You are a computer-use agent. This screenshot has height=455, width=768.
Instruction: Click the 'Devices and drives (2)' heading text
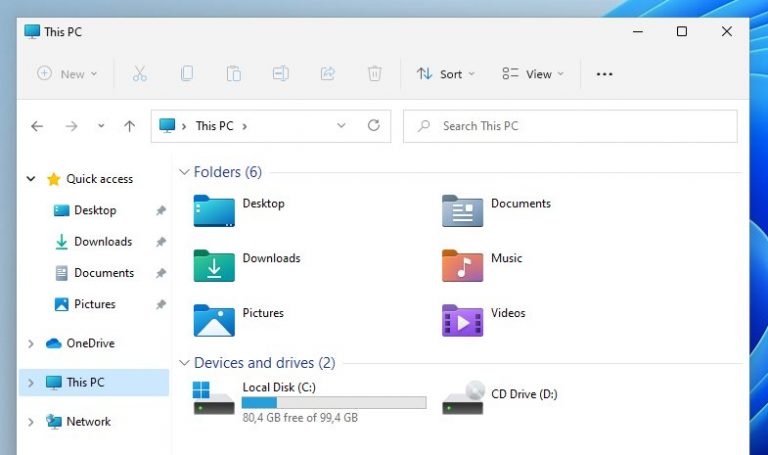[x=264, y=363]
